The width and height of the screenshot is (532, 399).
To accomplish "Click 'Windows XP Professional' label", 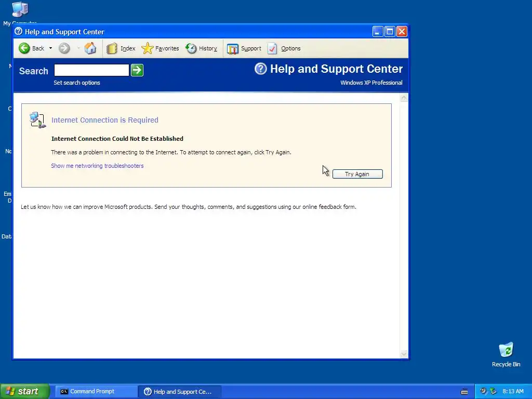I will pyautogui.click(x=371, y=83).
